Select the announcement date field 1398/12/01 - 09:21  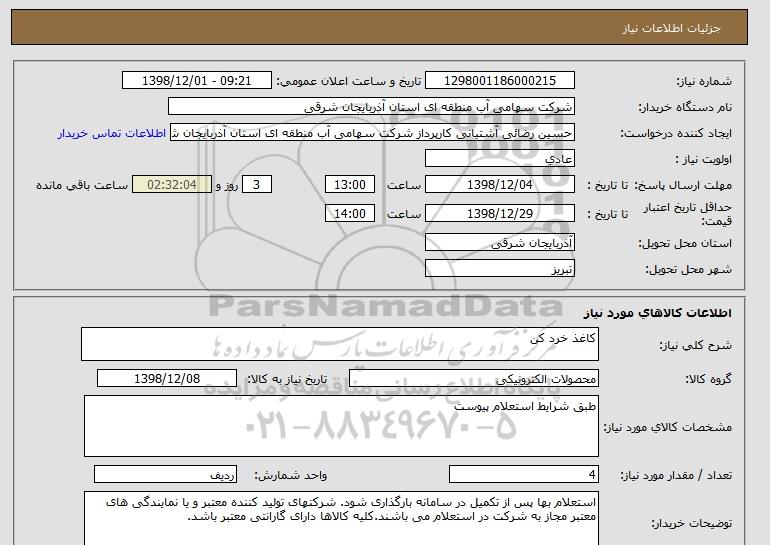click(196, 81)
